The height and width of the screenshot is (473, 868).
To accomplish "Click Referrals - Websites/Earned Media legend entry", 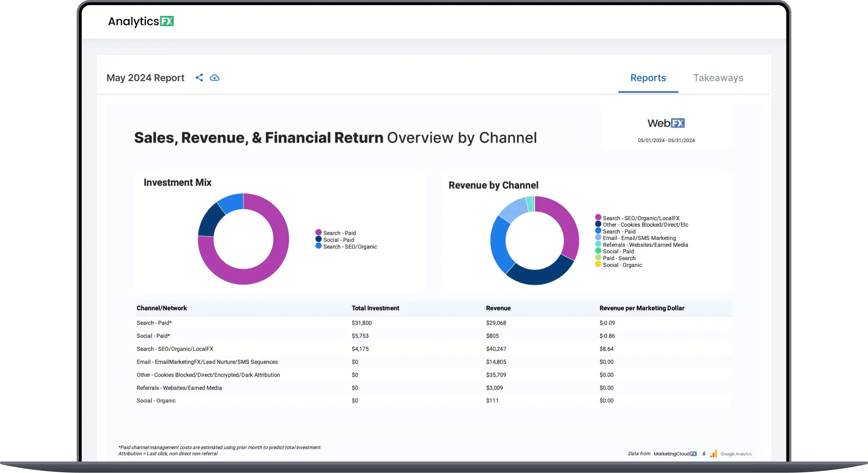I will [x=645, y=245].
